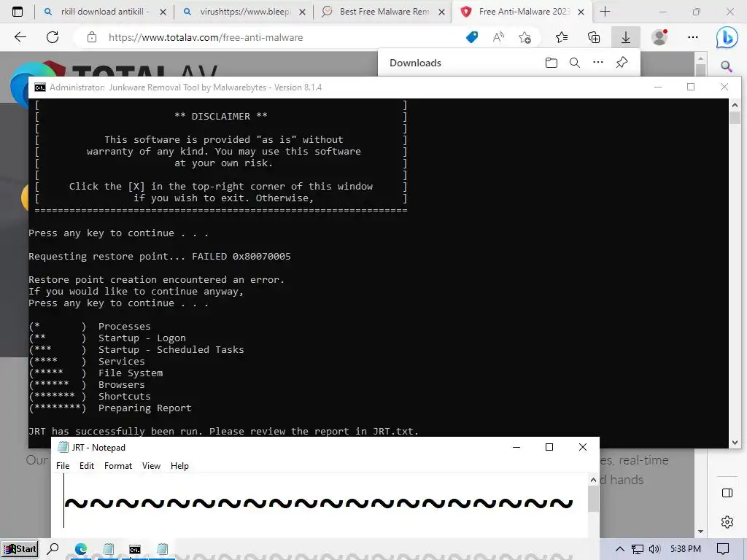The image size is (747, 560).
Task: Open Microsoft Edge from the taskbar
Action: tap(80, 549)
